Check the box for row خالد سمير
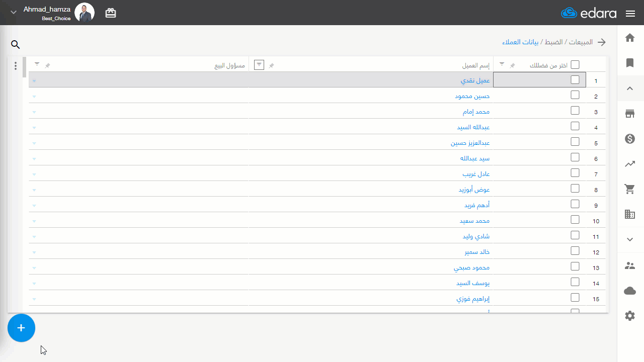 point(575,251)
